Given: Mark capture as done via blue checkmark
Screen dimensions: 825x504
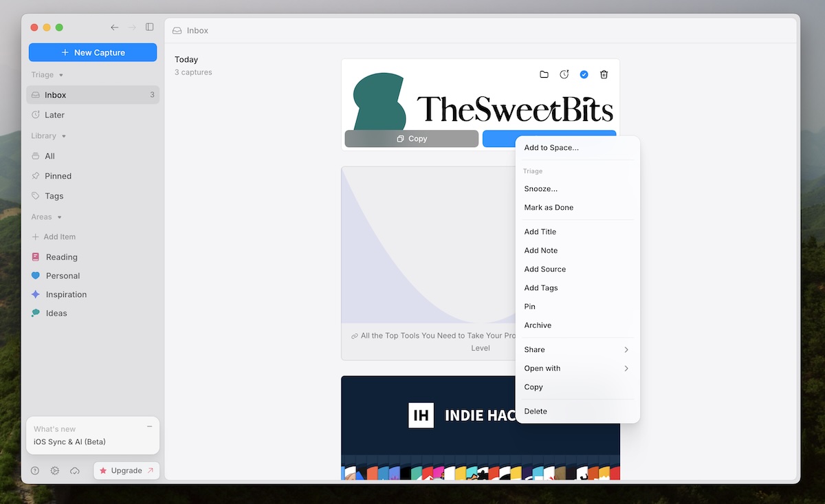Looking at the screenshot, I should (584, 74).
